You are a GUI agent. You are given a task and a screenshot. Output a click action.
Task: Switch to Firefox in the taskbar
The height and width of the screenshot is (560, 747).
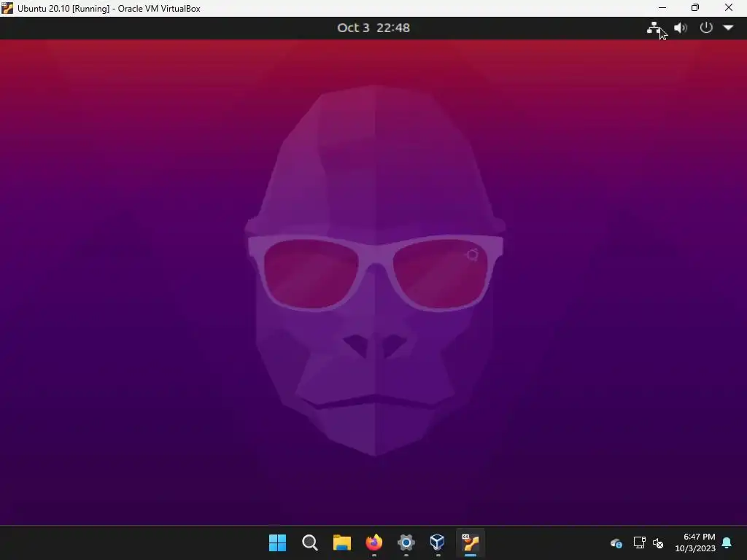374,542
